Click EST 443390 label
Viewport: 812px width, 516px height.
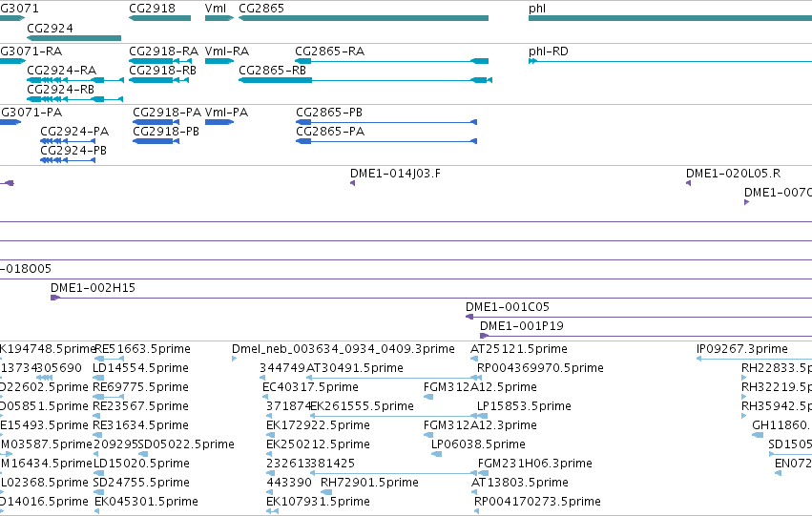pyautogui.click(x=289, y=483)
